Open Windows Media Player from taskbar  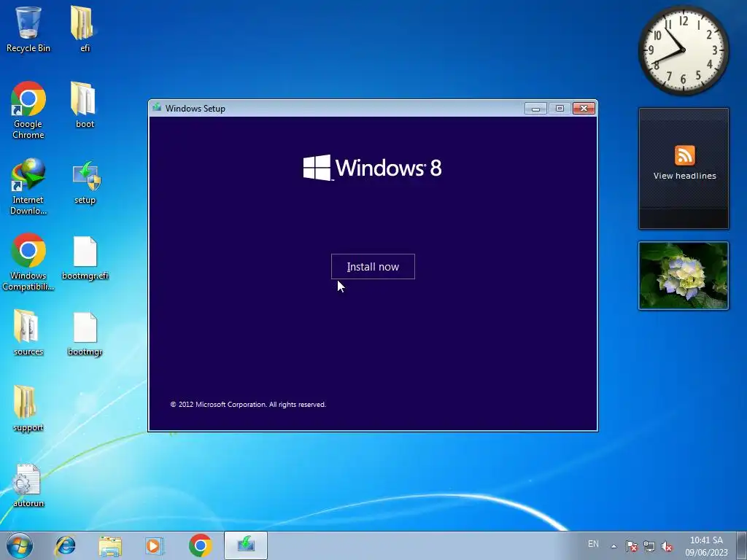[x=155, y=545]
